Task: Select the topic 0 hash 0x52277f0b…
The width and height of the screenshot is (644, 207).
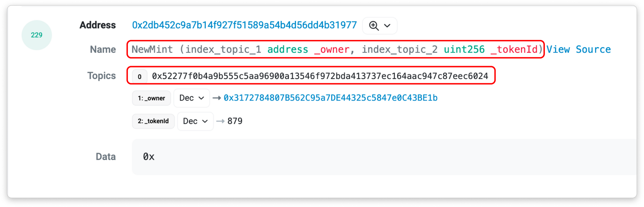Action: pos(320,76)
